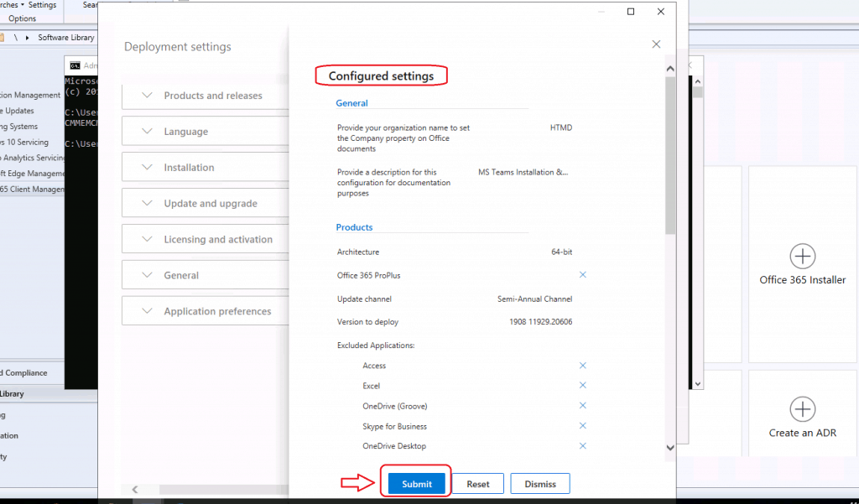Screen dimensions: 859x504
Task: Remove OneDrive Desktop exclusion
Action: pyautogui.click(x=583, y=446)
